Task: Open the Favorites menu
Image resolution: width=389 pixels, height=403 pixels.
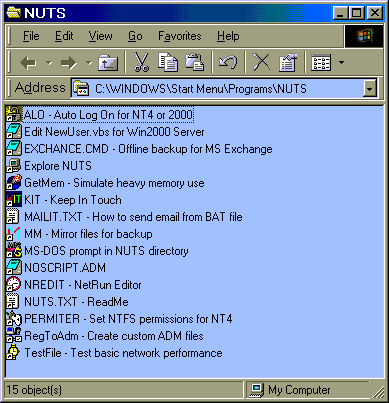Action: pyautogui.click(x=180, y=36)
